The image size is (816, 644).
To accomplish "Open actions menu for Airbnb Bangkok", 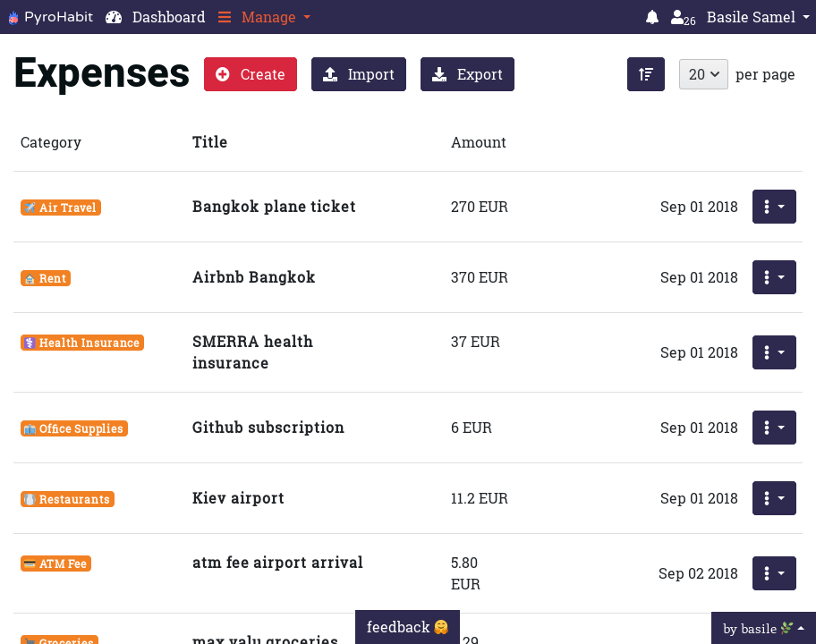I will pyautogui.click(x=774, y=277).
